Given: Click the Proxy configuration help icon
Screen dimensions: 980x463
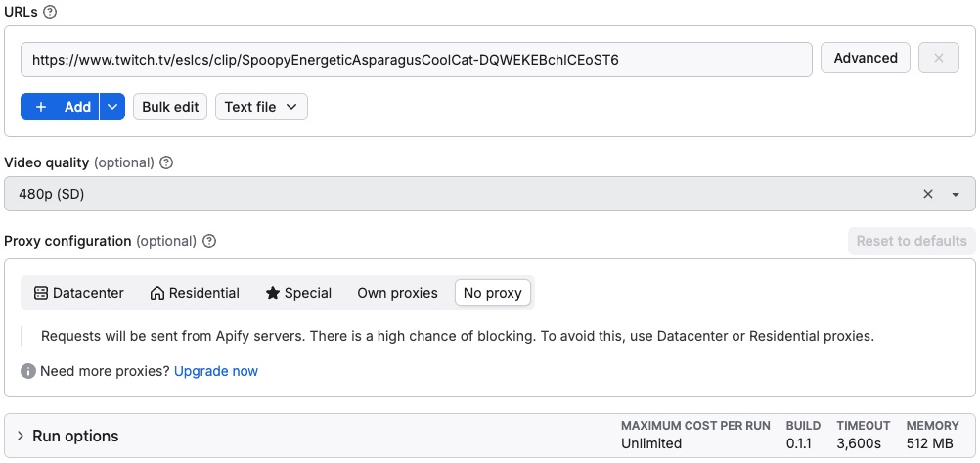Looking at the screenshot, I should pyautogui.click(x=209, y=241).
